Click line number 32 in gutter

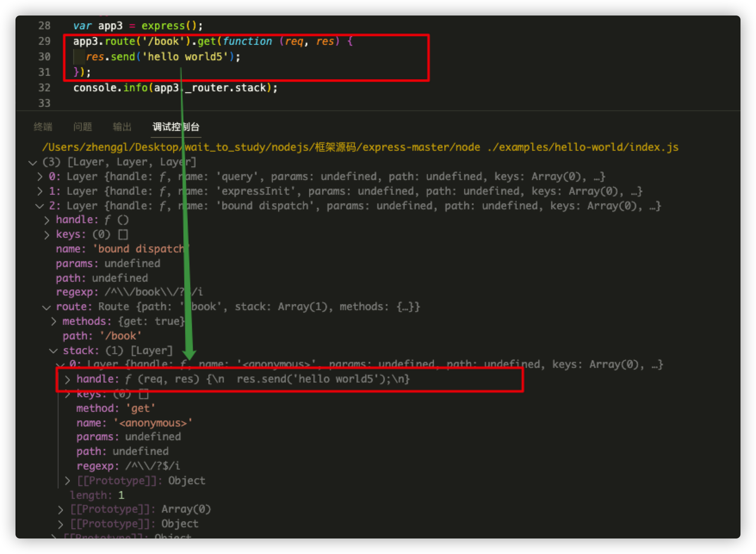[x=44, y=88]
